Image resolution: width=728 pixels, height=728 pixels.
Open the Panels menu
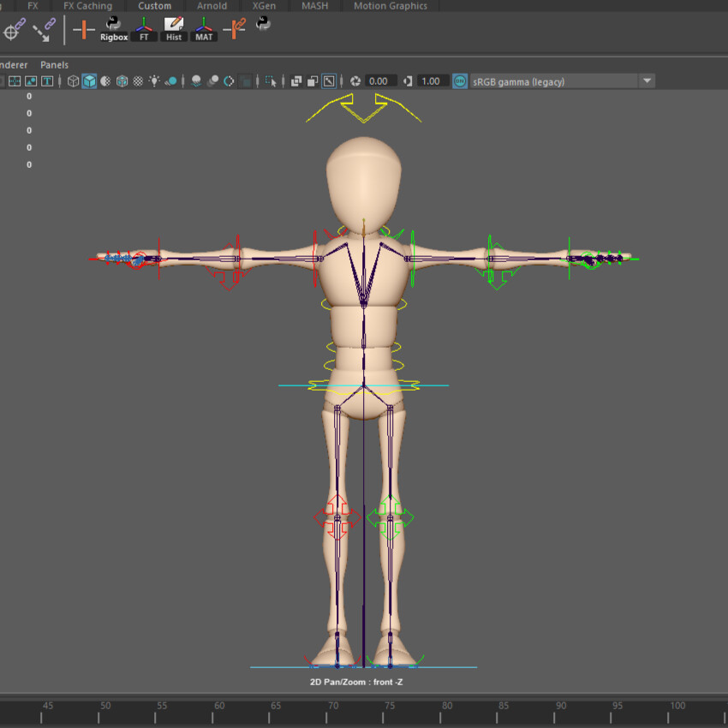click(54, 64)
